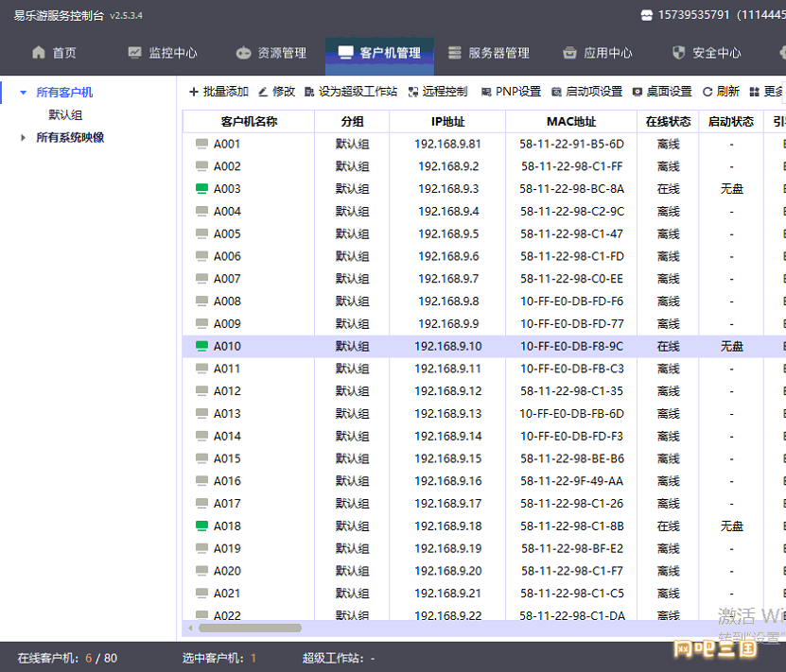The image size is (786, 672).
Task: Open the 监控中心 monitor icon
Action: coord(134,53)
